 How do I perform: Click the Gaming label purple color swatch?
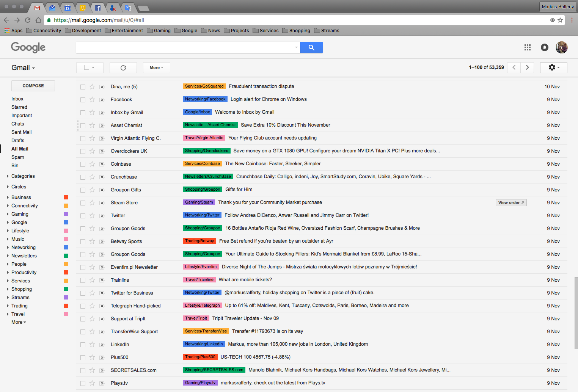(x=66, y=214)
